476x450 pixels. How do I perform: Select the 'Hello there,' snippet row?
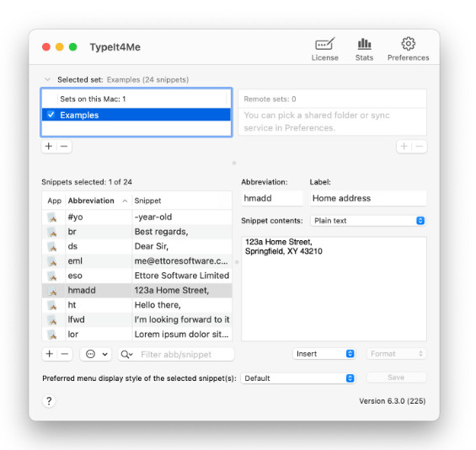coord(137,305)
